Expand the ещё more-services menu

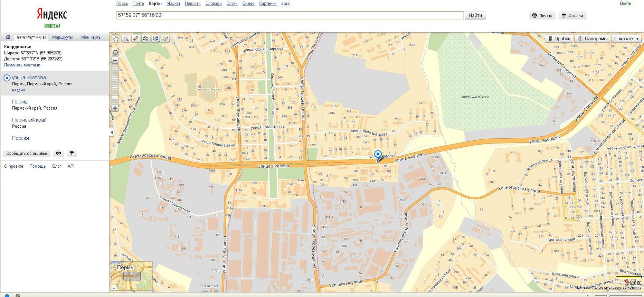pyautogui.click(x=285, y=3)
